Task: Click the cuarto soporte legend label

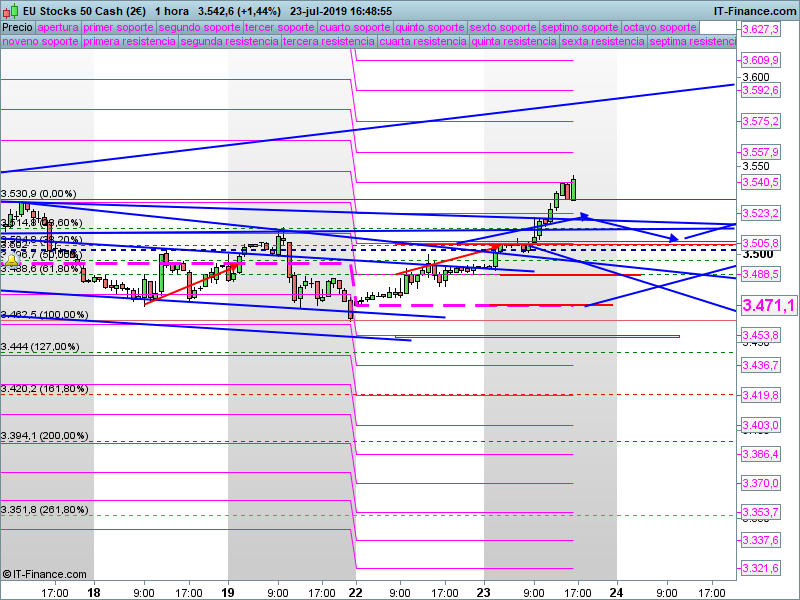Action: [x=355, y=28]
